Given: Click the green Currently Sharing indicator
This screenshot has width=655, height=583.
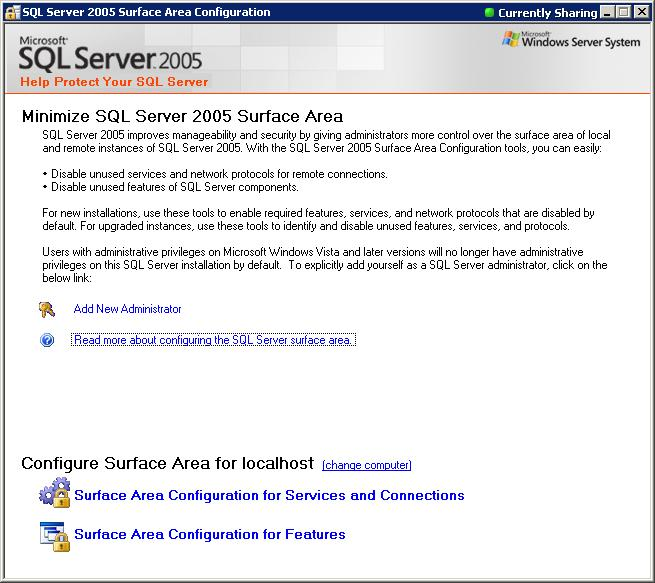Looking at the screenshot, I should (x=489, y=13).
